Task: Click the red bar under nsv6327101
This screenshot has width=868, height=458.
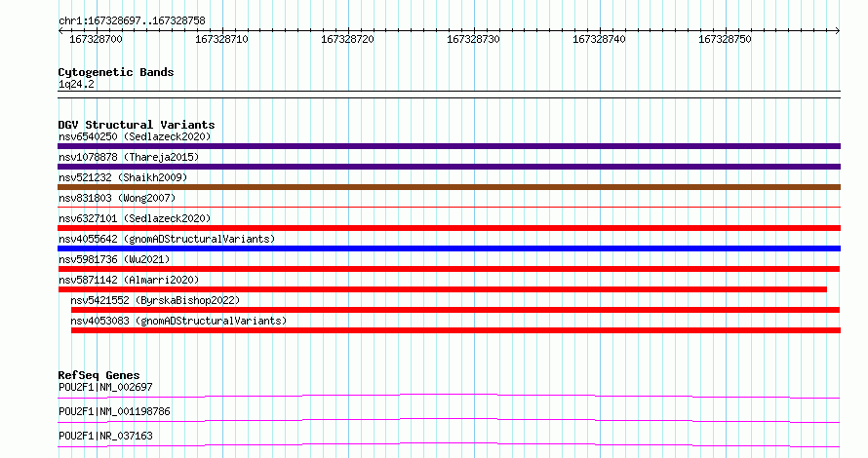Action: point(449,228)
